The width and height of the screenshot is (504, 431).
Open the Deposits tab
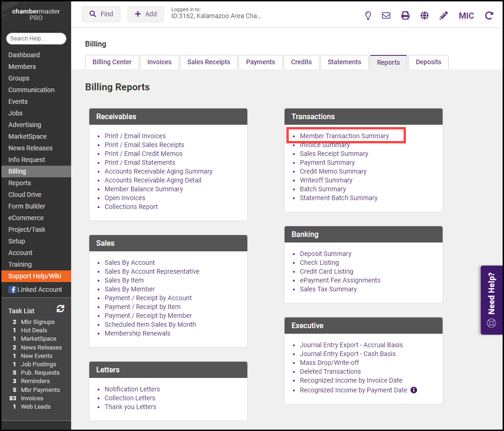coord(428,62)
